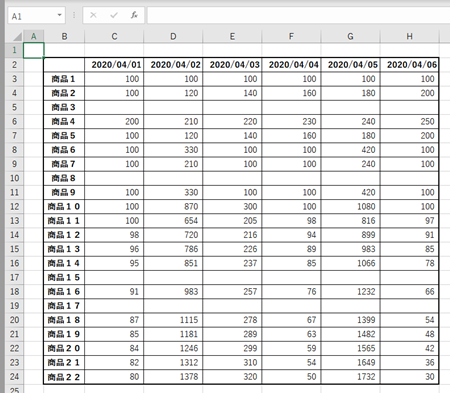Image resolution: width=450 pixels, height=393 pixels.
Task: Select column F header
Action: (x=291, y=36)
